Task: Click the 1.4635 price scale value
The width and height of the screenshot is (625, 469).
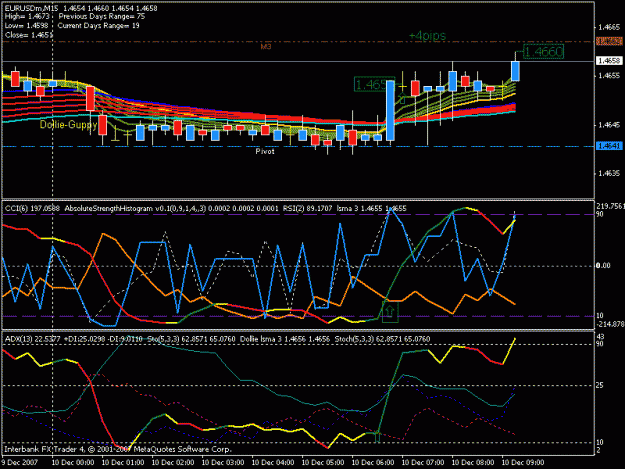Action: pyautogui.click(x=609, y=173)
